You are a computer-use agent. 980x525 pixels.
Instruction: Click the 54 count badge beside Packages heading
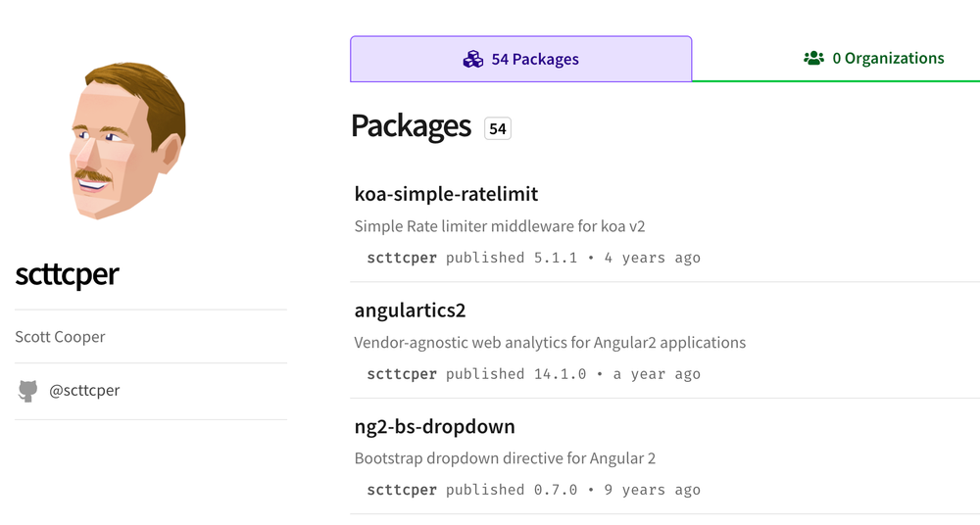point(498,128)
